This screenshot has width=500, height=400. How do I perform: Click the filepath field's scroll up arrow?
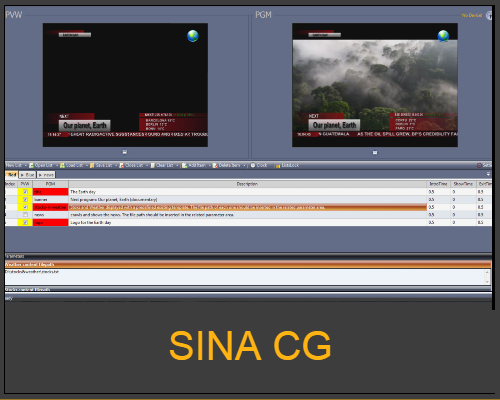[x=487, y=272]
